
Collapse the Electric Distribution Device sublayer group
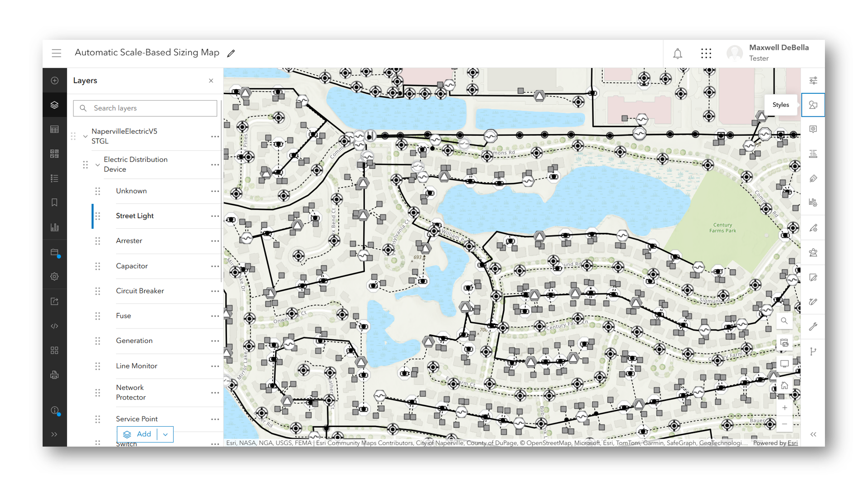tap(97, 164)
